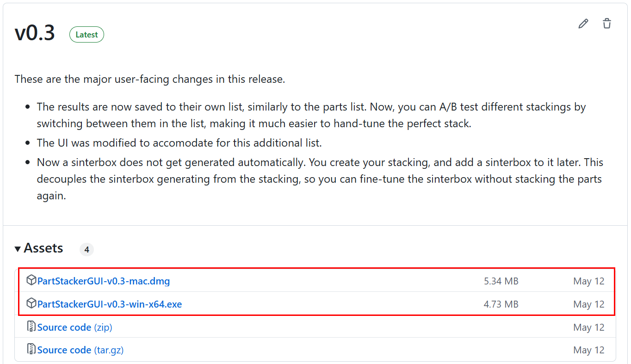Download PartStackerGUI-v0.3-win-x64.exe
The height and width of the screenshot is (364, 631).
tap(110, 304)
